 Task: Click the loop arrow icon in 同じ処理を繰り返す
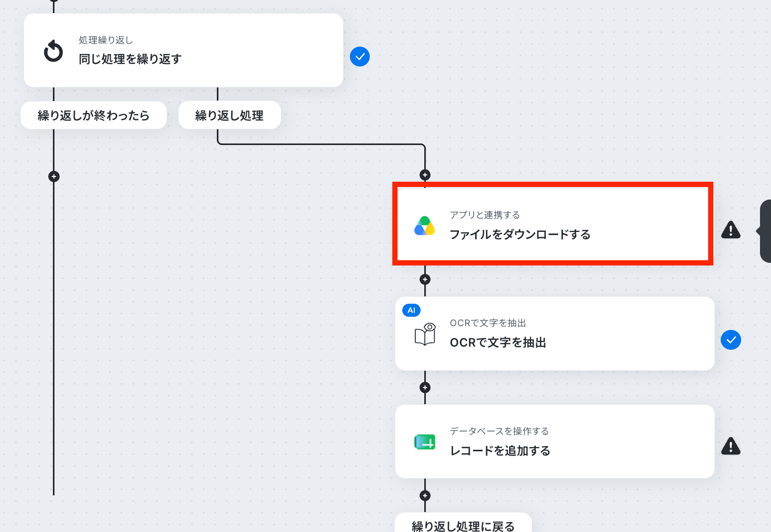53,51
